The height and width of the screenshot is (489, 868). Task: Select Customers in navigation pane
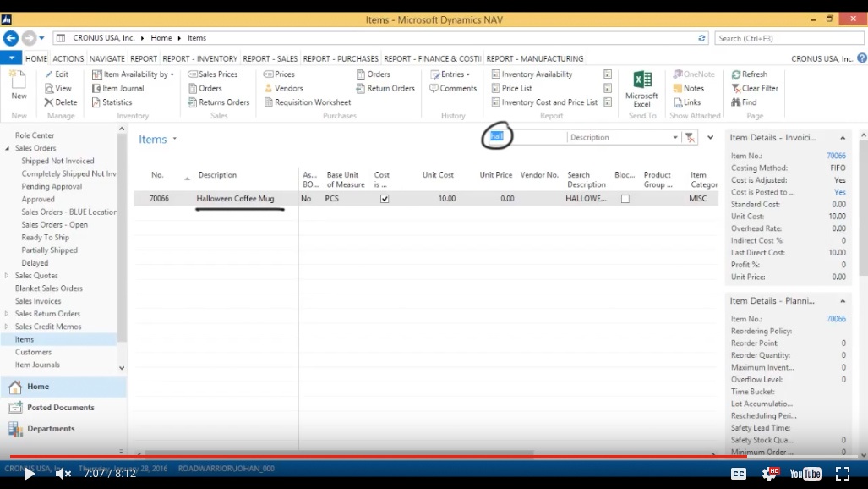[33, 352]
